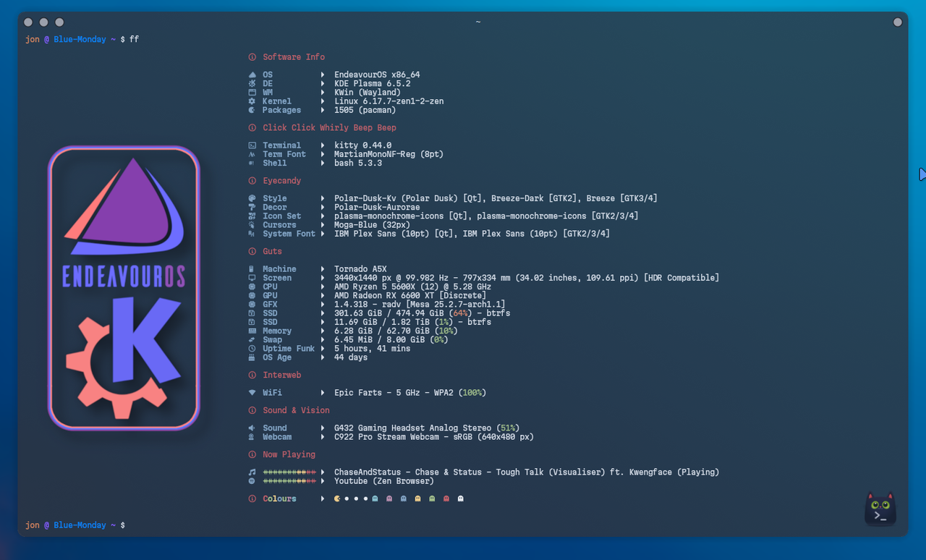926x560 pixels.
Task: Click the Packages row icon
Action: 252,111
